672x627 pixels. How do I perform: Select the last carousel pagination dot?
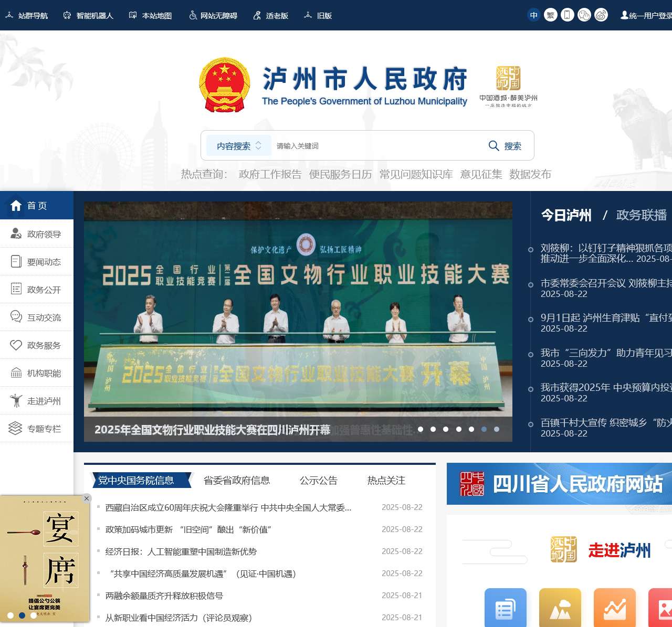tap(496, 429)
